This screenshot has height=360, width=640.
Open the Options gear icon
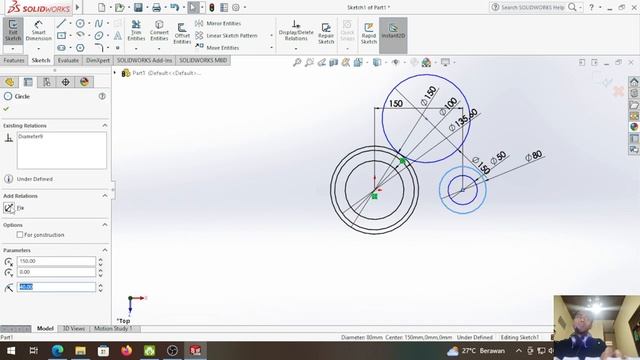(x=236, y=7)
